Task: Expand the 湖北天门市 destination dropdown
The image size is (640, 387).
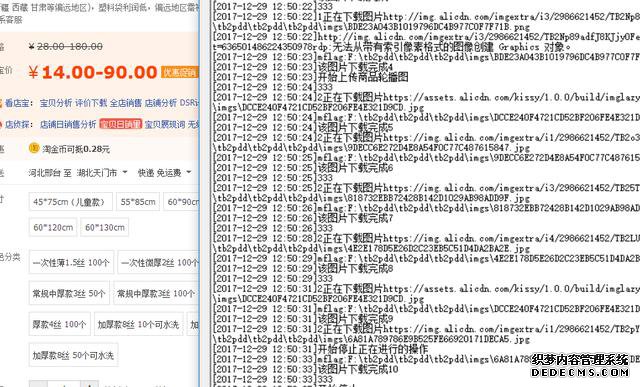Action: pos(102,173)
